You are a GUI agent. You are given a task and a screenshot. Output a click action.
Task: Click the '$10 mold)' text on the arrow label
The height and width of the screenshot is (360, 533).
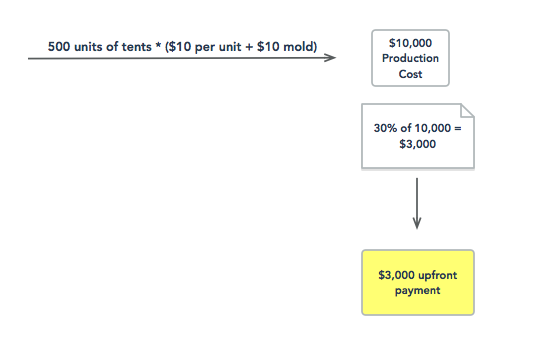287,47
